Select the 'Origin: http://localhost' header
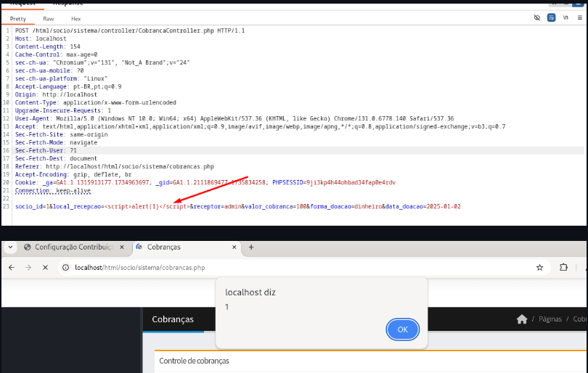The image size is (588, 373). (56, 94)
